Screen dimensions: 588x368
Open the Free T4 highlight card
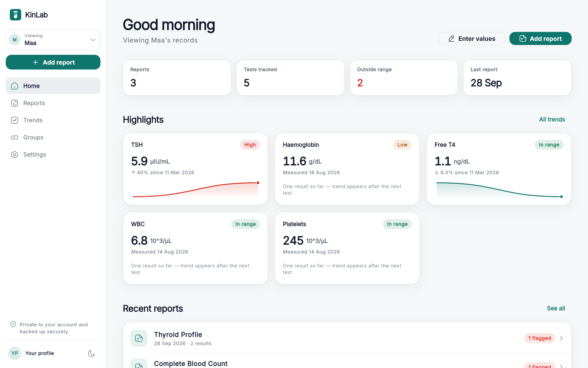(x=499, y=169)
